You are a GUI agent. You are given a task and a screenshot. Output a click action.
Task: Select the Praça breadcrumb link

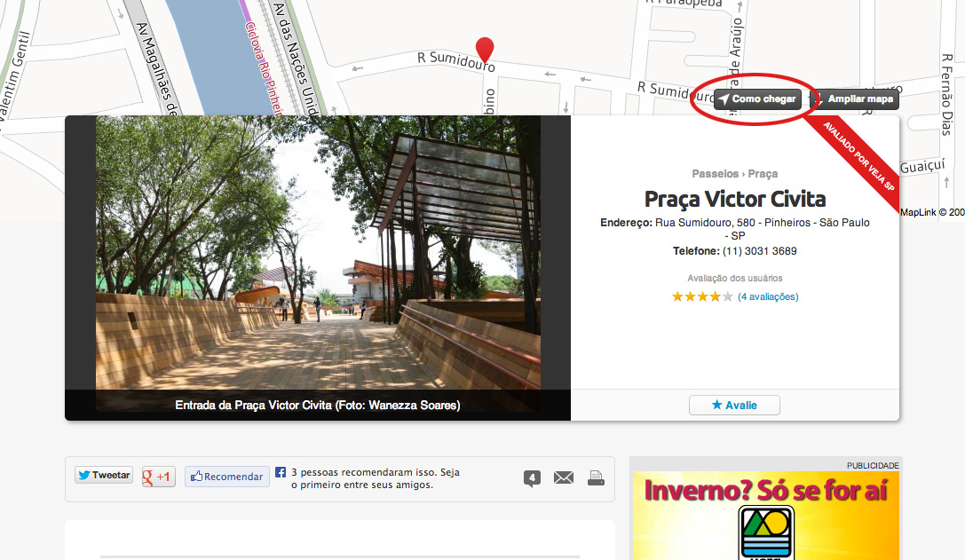pyautogui.click(x=763, y=174)
